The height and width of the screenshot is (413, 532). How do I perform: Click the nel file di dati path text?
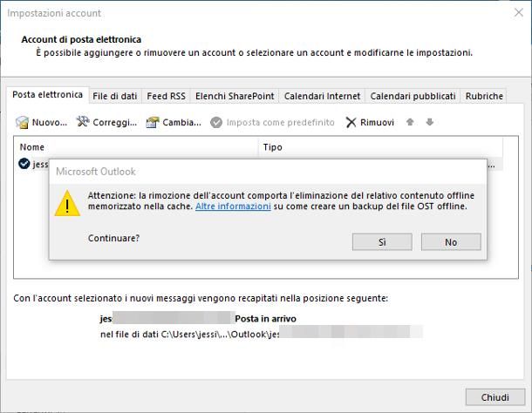click(x=190, y=335)
